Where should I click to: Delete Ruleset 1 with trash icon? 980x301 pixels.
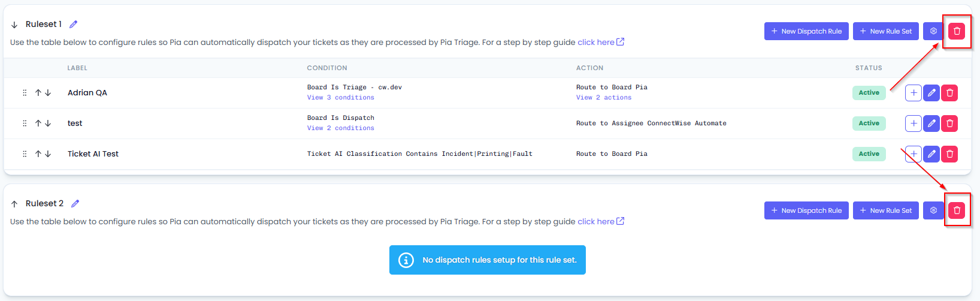click(x=957, y=31)
